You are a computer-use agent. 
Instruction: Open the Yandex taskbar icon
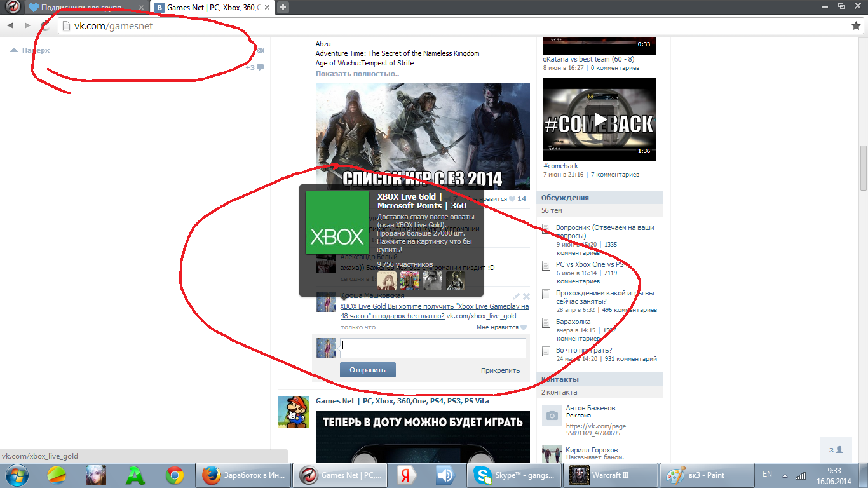coord(407,475)
